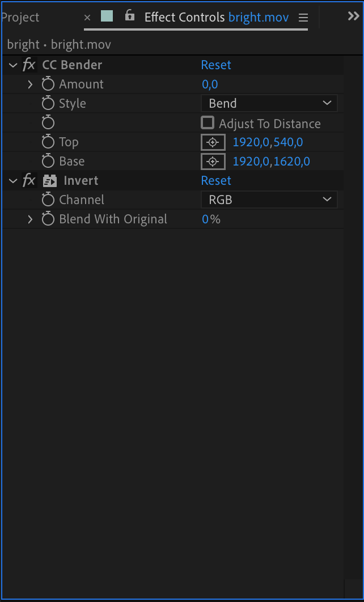Click Blend With Original stopwatch
364x602 pixels.
tap(48, 219)
